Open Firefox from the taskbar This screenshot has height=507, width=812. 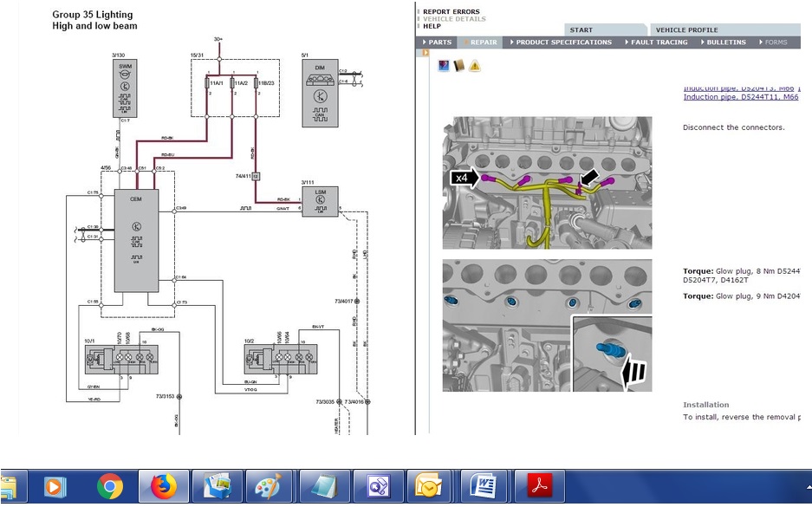coord(163,488)
